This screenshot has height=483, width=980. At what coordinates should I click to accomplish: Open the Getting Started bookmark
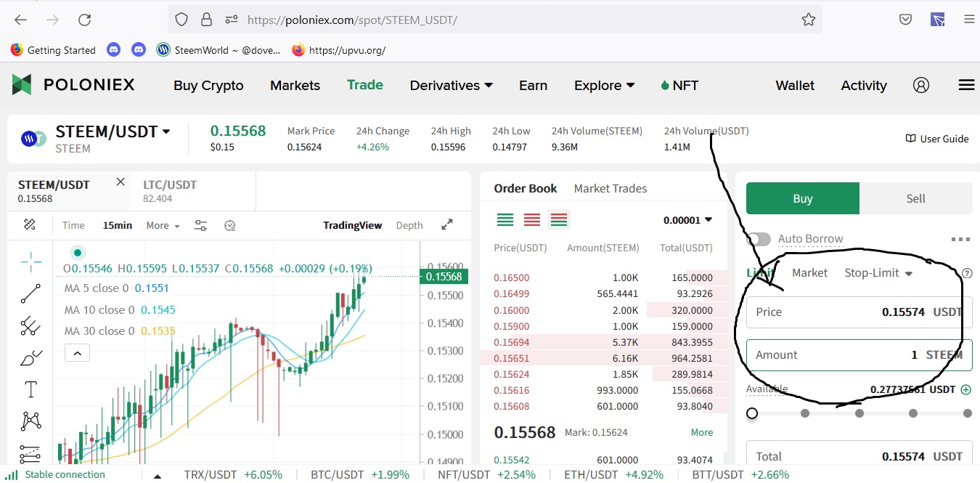point(53,50)
